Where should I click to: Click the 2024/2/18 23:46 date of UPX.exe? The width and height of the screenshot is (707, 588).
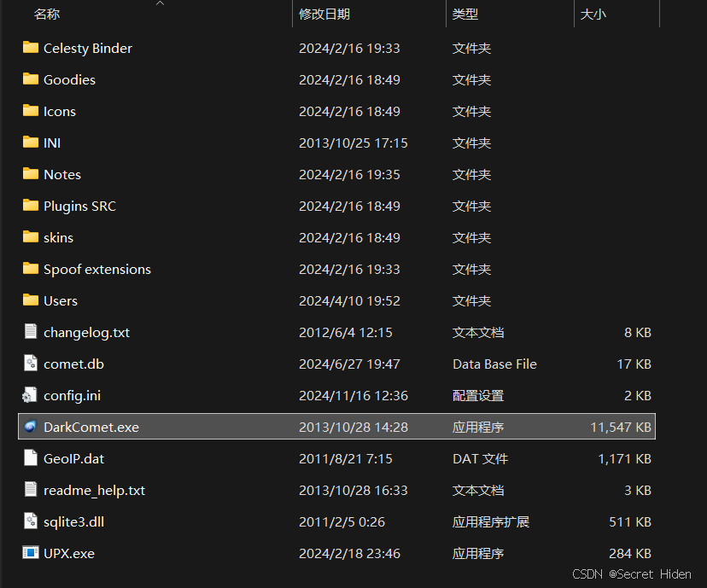coord(349,553)
